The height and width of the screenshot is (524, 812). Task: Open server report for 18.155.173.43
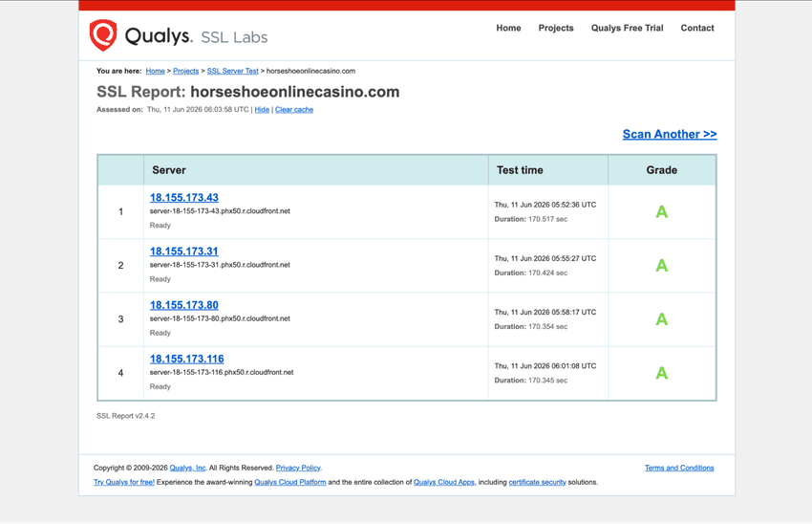[x=184, y=198]
